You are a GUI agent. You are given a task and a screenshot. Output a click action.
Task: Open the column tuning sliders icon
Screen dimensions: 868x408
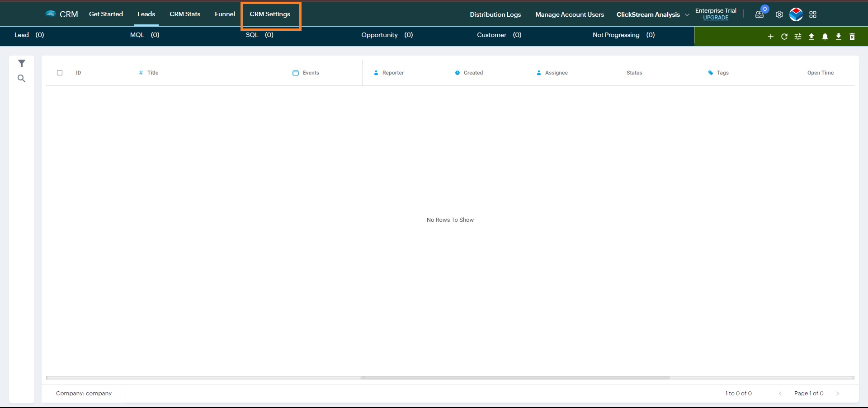798,37
